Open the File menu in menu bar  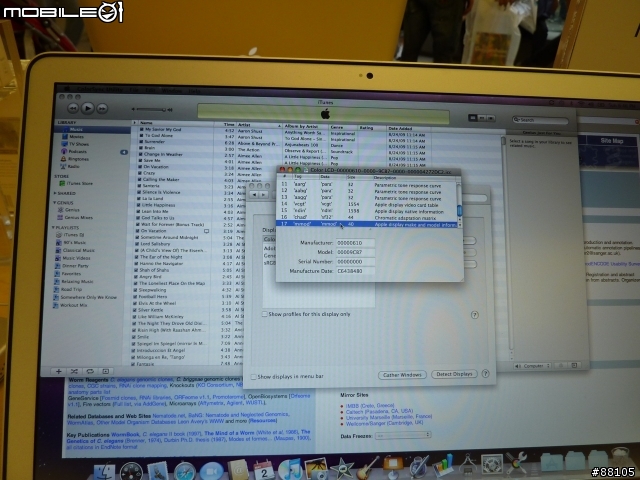click(x=134, y=89)
